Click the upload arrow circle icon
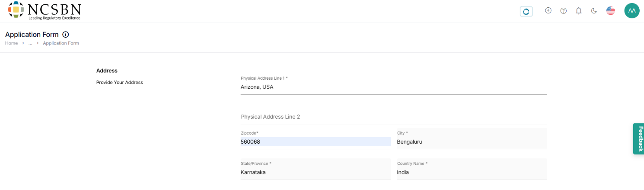The image size is (644, 190). click(548, 11)
